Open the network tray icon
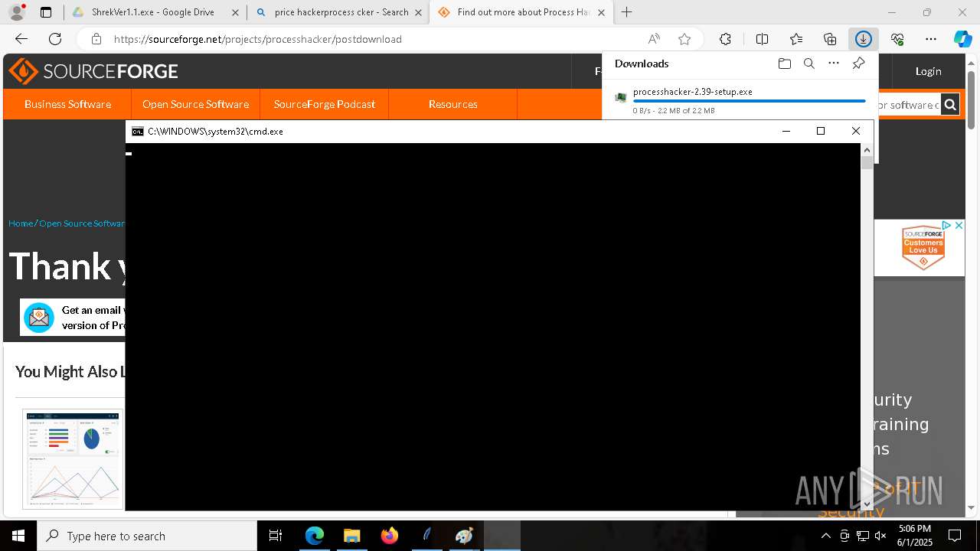 863,536
